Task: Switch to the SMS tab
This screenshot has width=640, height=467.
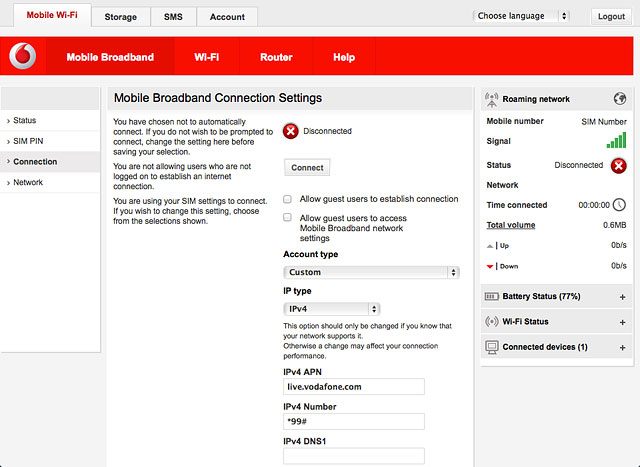Action: click(173, 17)
